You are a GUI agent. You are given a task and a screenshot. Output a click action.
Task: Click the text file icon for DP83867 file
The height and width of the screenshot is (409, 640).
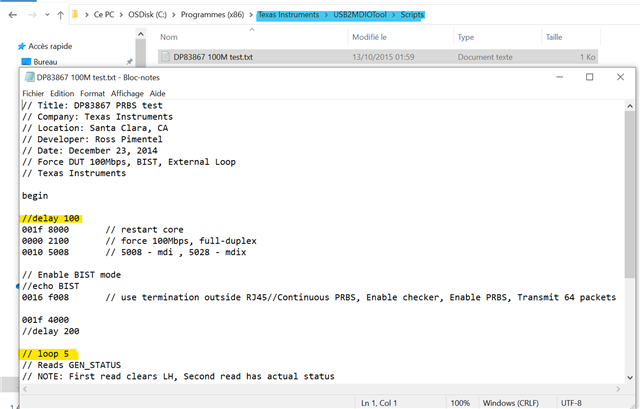pyautogui.click(x=165, y=57)
